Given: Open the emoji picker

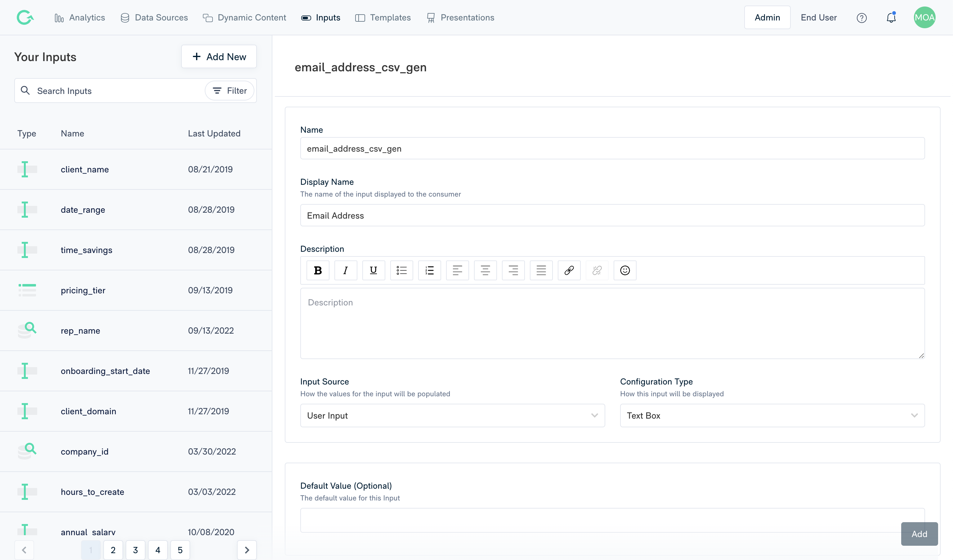Looking at the screenshot, I should coord(625,270).
